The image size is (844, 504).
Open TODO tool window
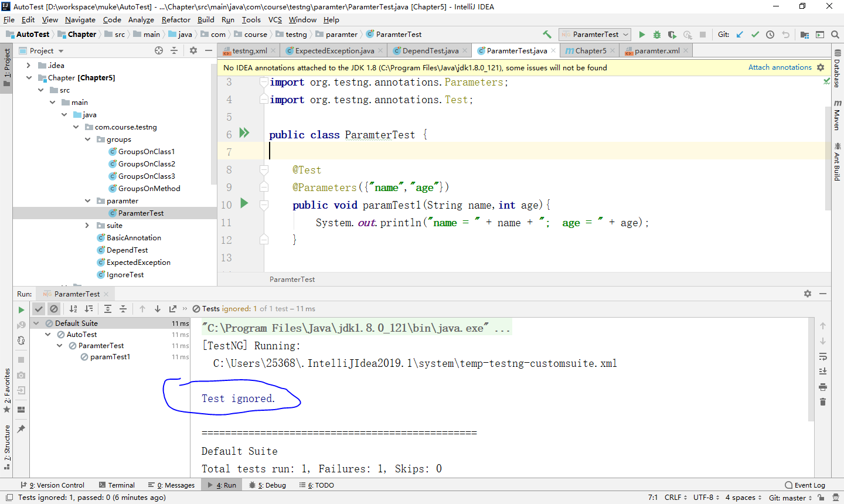[x=317, y=485]
